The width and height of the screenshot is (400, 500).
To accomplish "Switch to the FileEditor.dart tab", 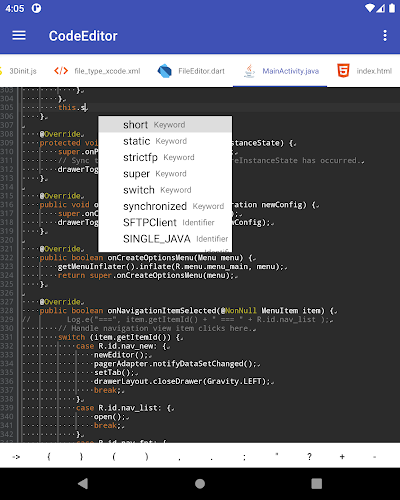I will click(191, 71).
